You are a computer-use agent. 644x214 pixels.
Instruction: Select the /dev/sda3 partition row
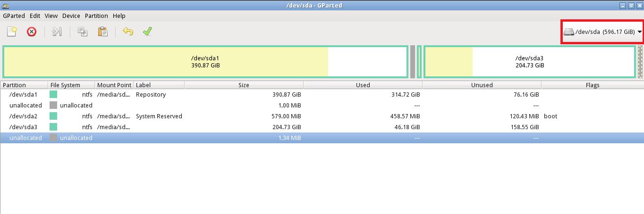pyautogui.click(x=322, y=127)
